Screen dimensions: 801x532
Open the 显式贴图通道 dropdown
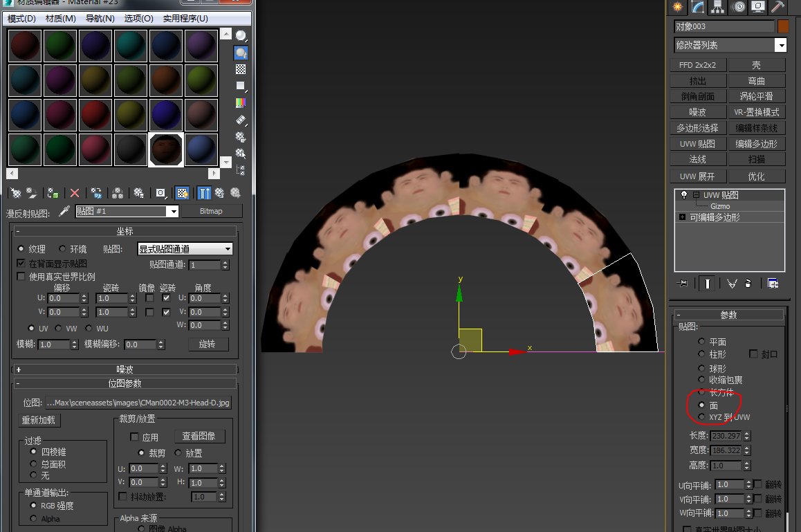coord(185,249)
